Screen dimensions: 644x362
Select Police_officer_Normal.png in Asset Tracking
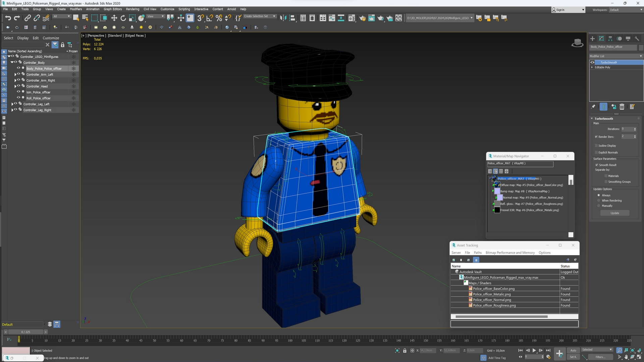click(492, 300)
